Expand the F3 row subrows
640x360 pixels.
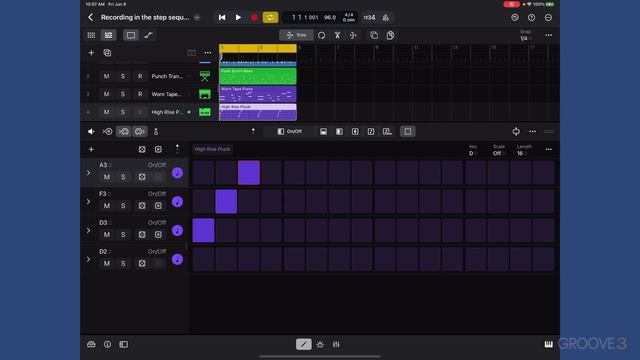click(89, 202)
